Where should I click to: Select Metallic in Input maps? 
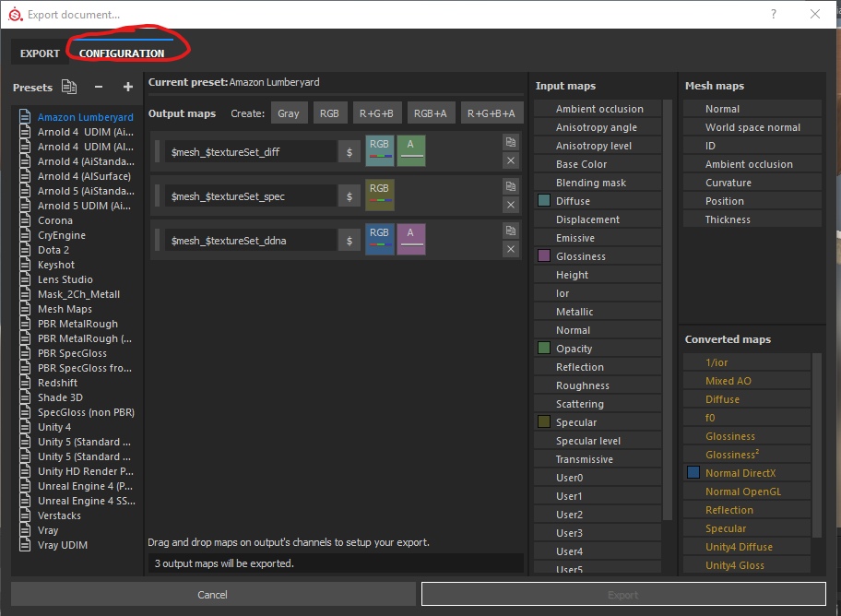click(598, 312)
